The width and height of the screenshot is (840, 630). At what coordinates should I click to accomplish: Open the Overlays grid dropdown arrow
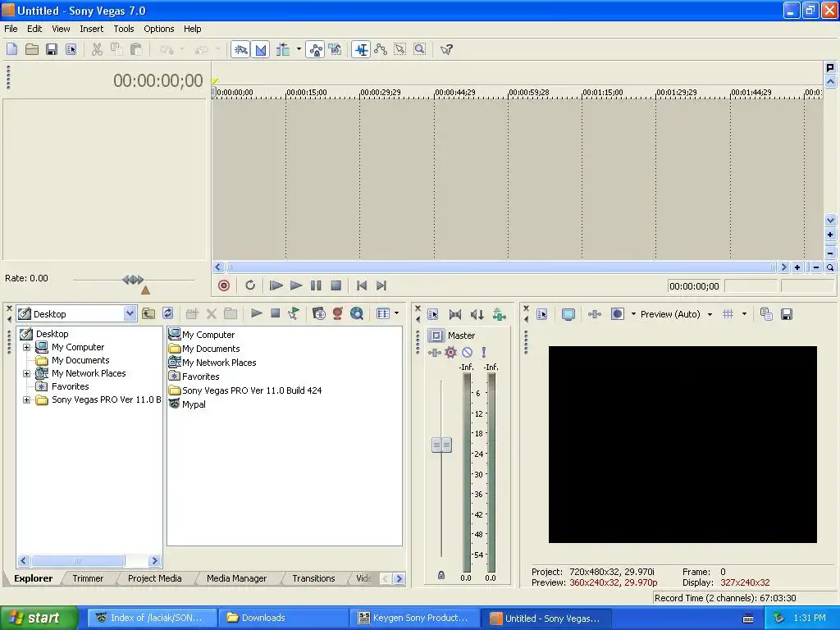point(744,314)
